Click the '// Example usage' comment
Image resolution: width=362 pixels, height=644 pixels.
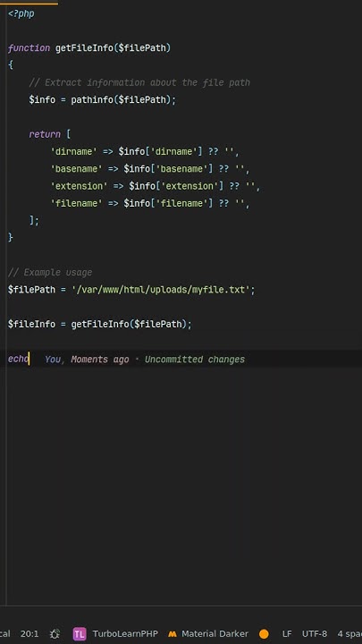(50, 272)
